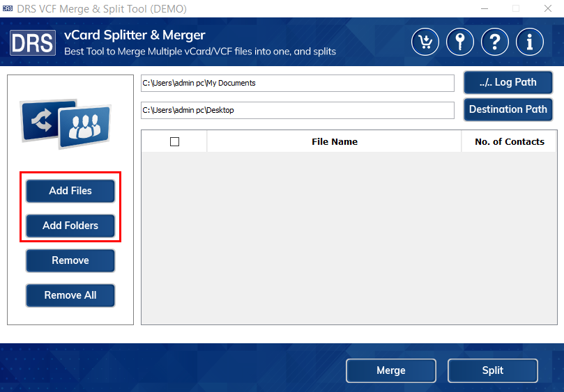
Task: Minimize the DRS VCF tool window
Action: tap(485, 8)
